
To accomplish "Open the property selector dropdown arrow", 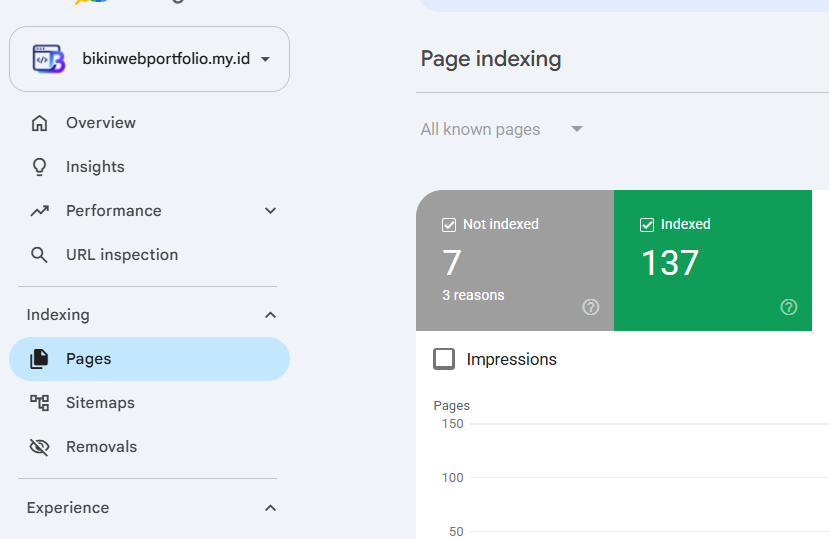I will tap(265, 59).
